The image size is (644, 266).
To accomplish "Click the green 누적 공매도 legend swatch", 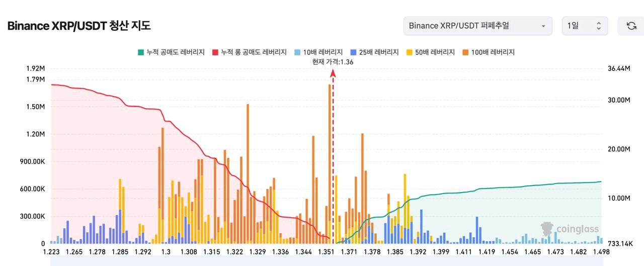I will (140, 52).
